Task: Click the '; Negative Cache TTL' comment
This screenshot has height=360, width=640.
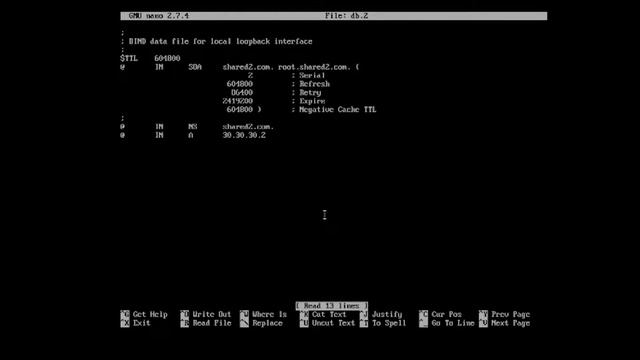Action: [333, 109]
